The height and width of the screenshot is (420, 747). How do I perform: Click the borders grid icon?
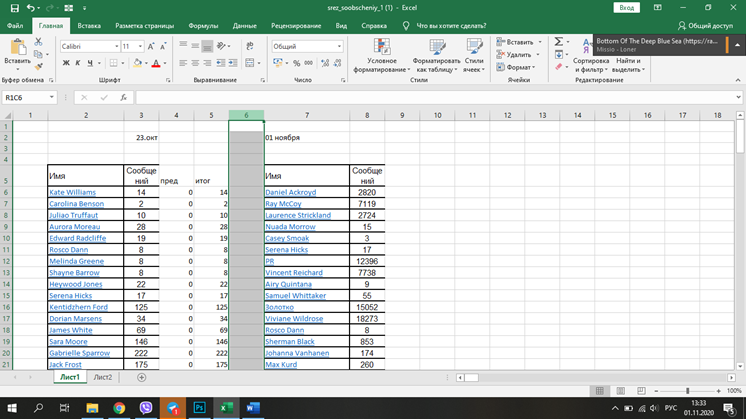[113, 63]
